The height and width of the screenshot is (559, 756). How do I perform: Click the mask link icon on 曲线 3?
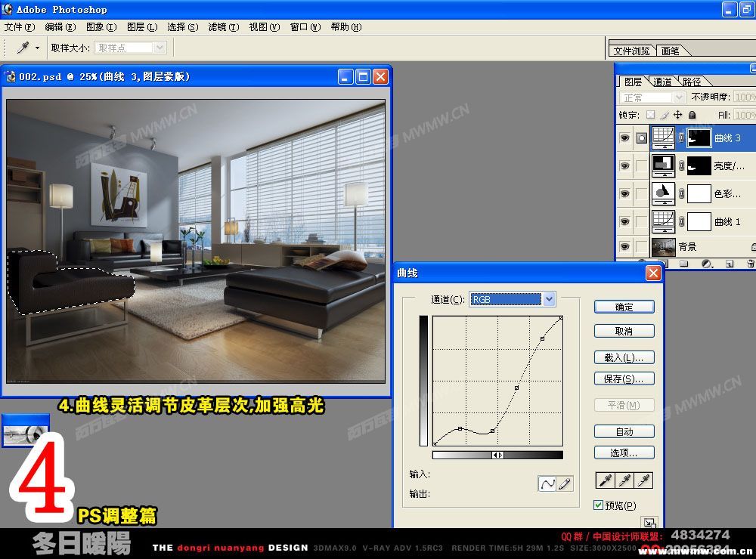click(681, 137)
